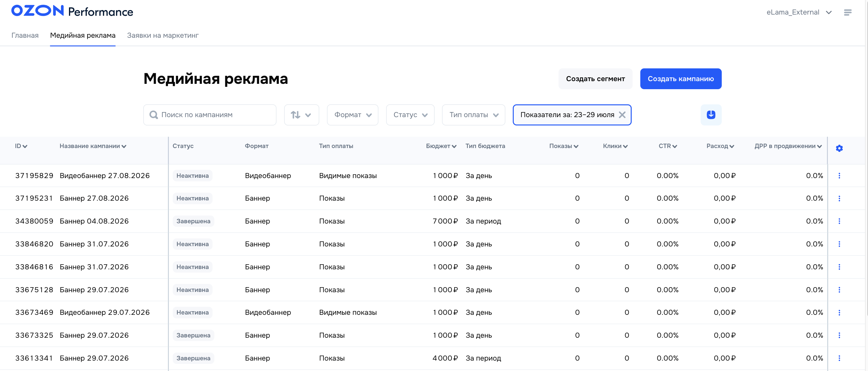Click the Тип бюджета column header

pyautogui.click(x=485, y=146)
